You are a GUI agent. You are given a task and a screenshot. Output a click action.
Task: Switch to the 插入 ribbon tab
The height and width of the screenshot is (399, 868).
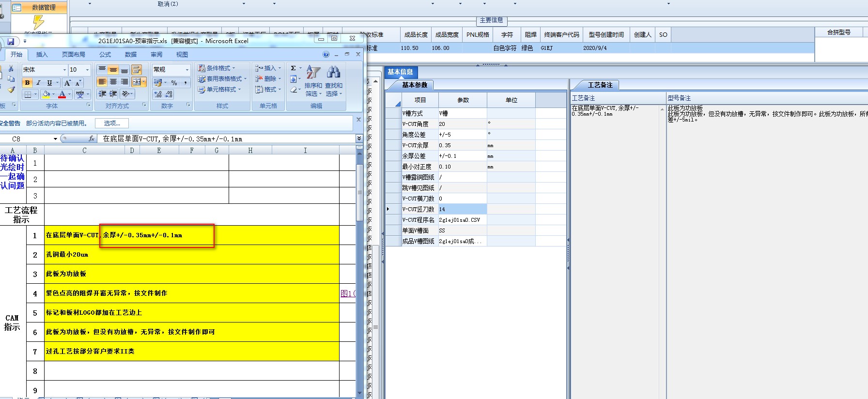point(42,55)
